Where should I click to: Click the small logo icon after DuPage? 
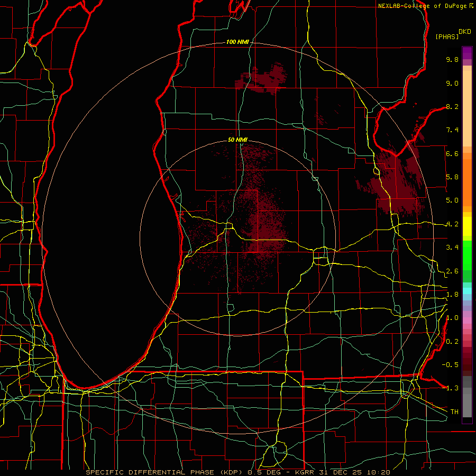[471, 5]
